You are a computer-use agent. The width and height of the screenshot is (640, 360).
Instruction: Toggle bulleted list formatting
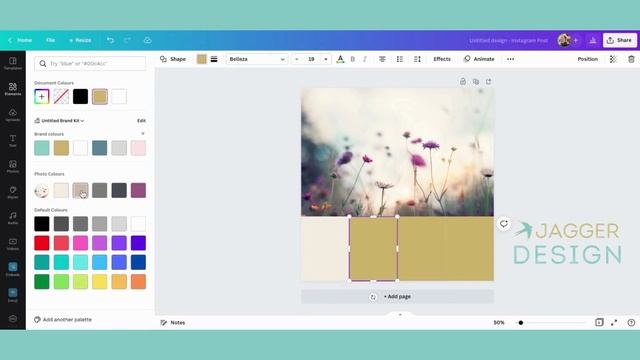(x=400, y=59)
